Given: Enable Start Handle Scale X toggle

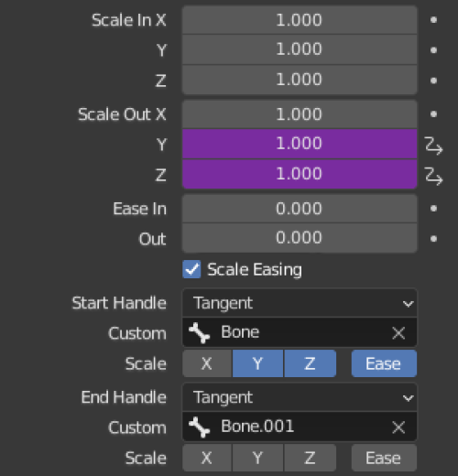Looking at the screenshot, I should point(207,363).
